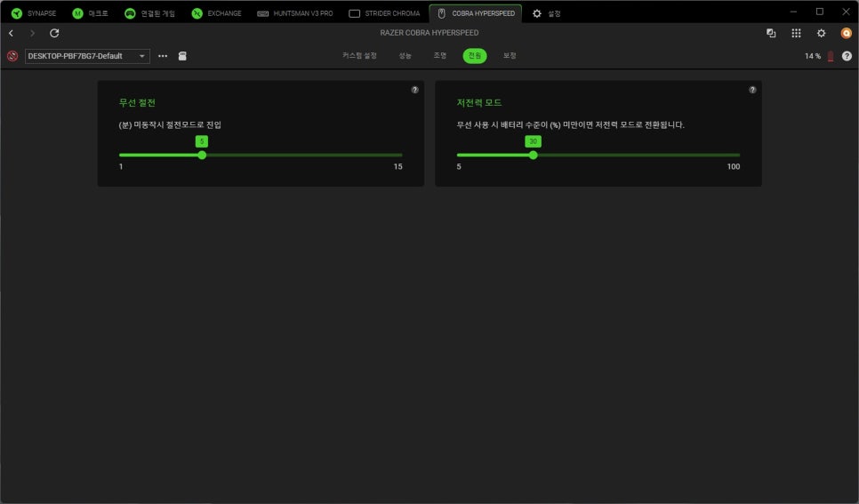Click the onboard memory profile icon
This screenshot has height=504, width=859.
tap(182, 56)
